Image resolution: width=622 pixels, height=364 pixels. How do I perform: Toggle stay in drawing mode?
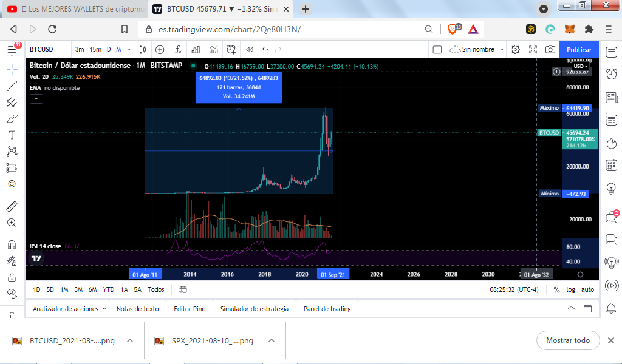(x=12, y=261)
